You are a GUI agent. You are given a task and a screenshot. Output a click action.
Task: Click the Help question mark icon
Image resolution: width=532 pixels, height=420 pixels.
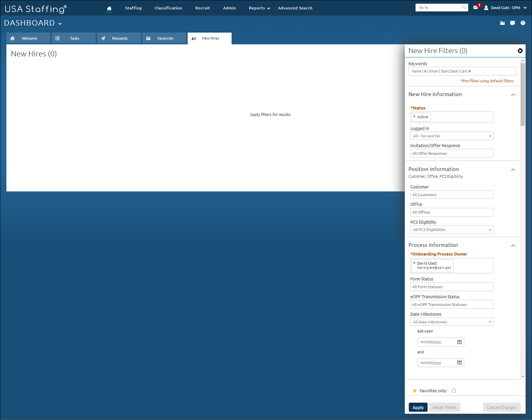click(x=523, y=23)
